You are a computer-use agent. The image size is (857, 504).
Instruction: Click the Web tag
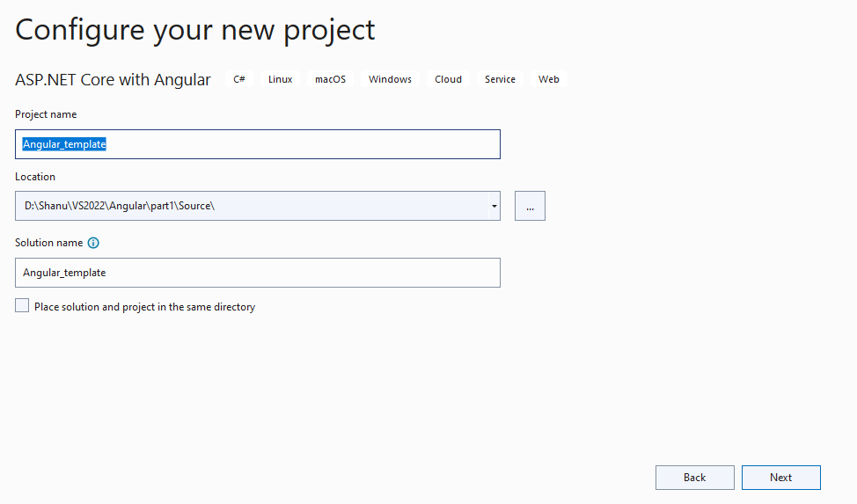pos(549,79)
